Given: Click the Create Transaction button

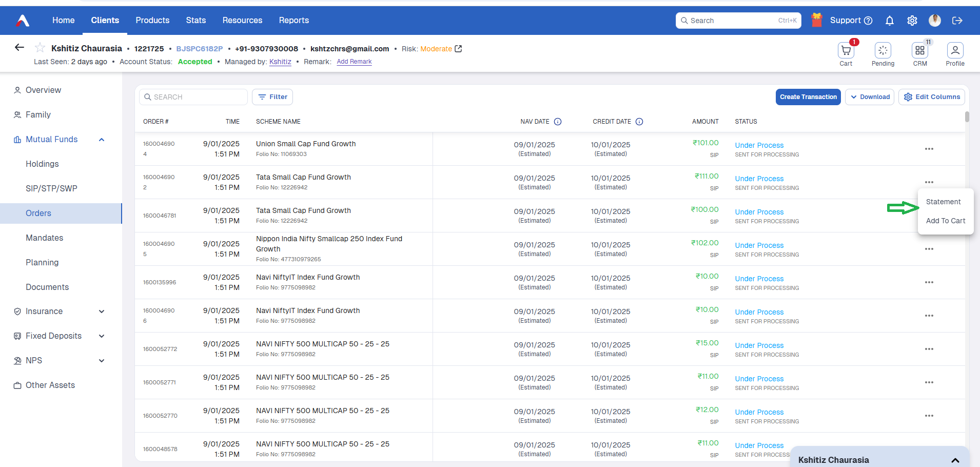Looking at the screenshot, I should point(808,97).
